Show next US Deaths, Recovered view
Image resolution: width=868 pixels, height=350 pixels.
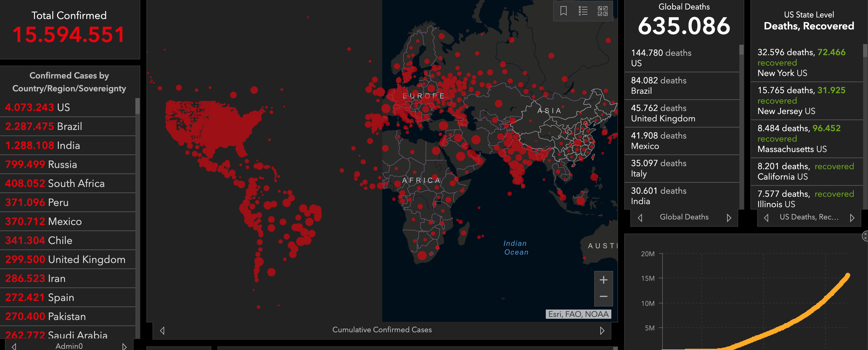coord(852,218)
